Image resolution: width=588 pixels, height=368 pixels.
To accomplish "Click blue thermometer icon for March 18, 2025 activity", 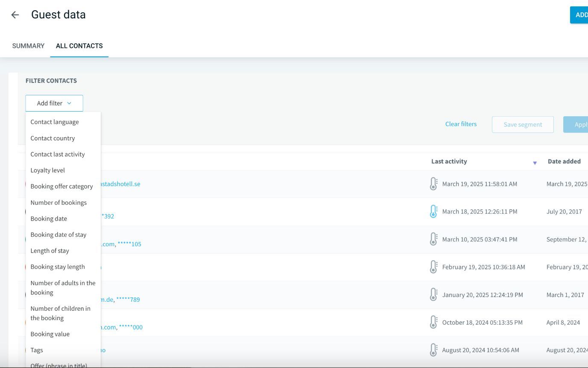I will pos(433,212).
